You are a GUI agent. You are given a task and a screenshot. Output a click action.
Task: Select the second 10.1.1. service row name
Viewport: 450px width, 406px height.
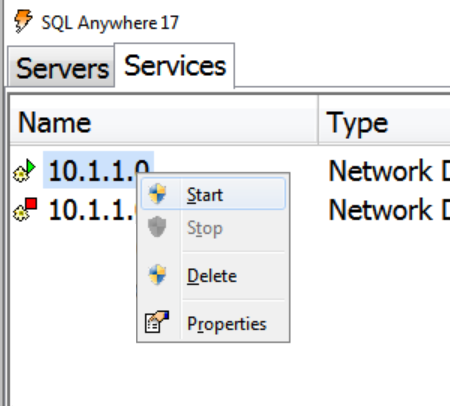click(x=93, y=210)
